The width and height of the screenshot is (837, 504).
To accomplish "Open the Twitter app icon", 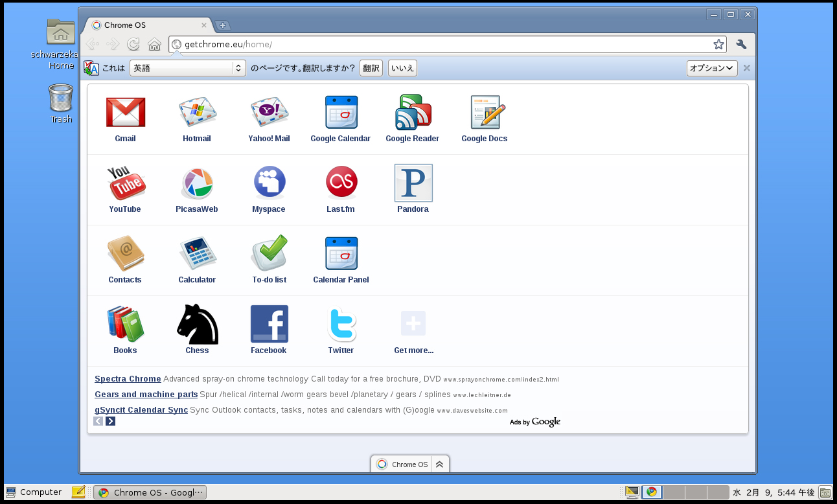I will [x=341, y=325].
